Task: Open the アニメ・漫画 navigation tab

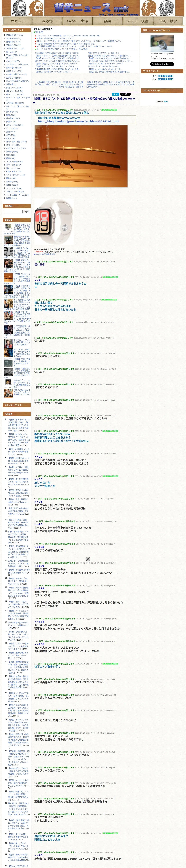Action: point(138,21)
